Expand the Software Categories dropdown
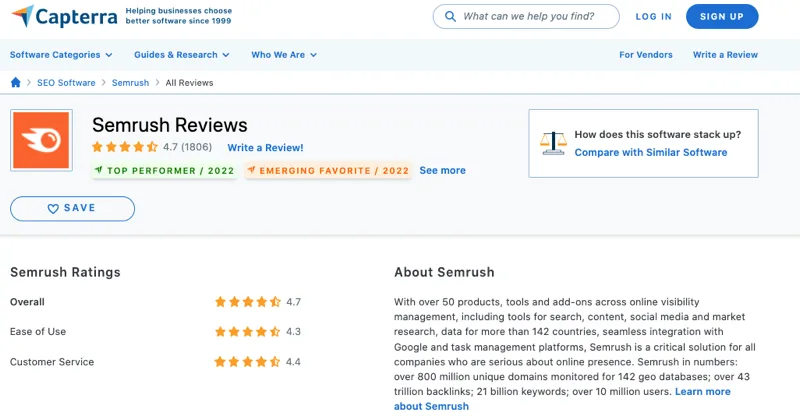Viewport: 800px width, 420px height. click(61, 55)
